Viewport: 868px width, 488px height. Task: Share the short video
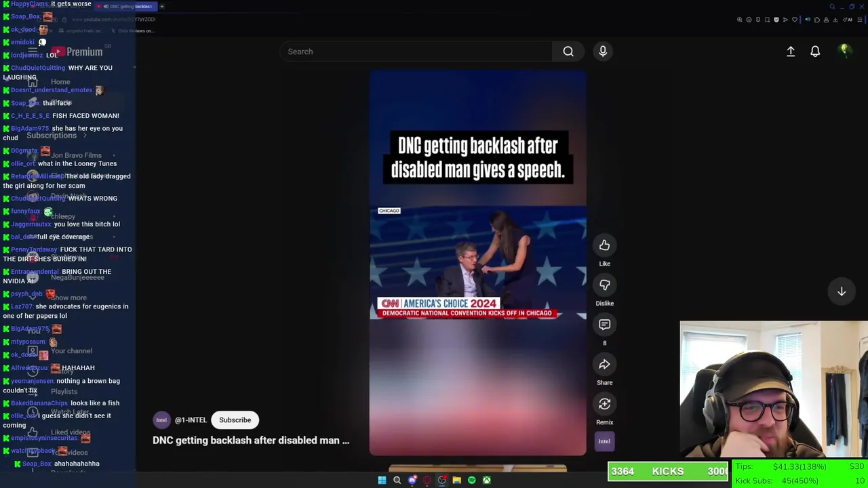(604, 365)
